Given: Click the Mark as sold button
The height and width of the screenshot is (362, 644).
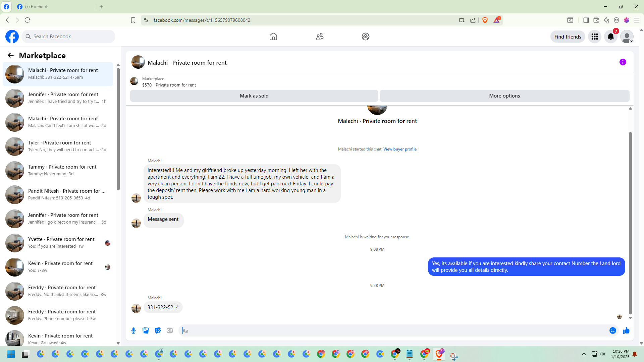Looking at the screenshot, I should (254, 96).
